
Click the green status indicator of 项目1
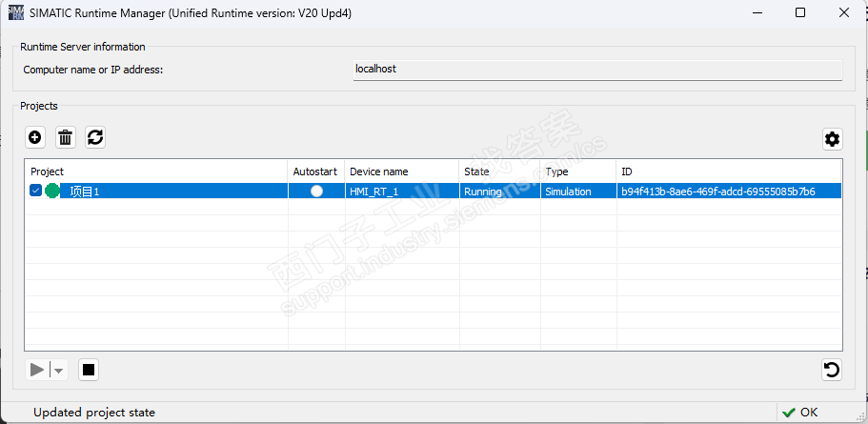tap(52, 191)
